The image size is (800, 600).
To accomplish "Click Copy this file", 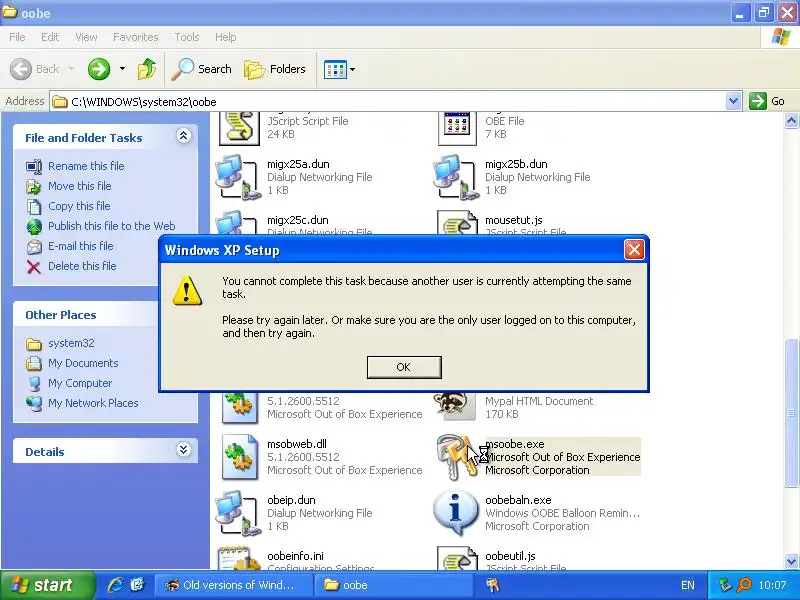I will 79,206.
